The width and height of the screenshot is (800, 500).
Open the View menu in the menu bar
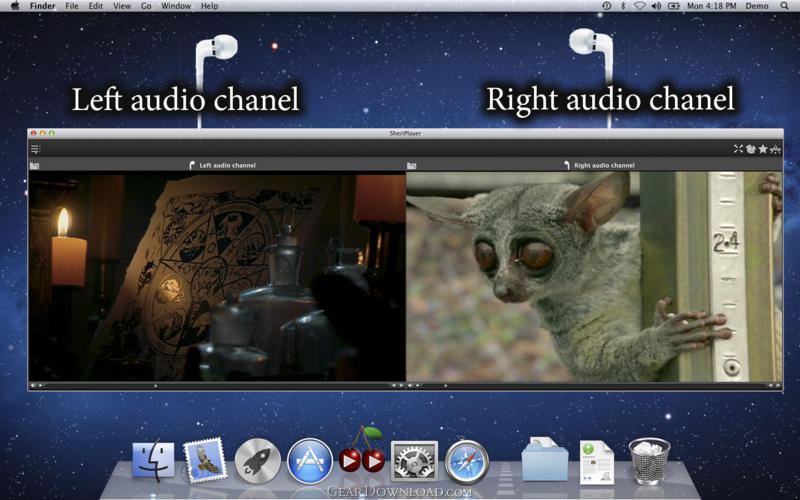tap(122, 6)
